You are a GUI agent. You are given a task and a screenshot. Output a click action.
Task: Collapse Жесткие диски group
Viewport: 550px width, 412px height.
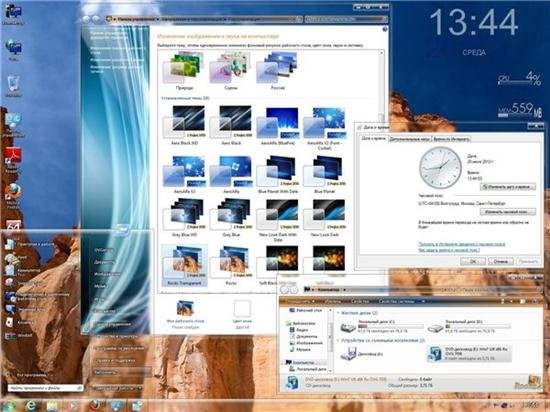(338, 313)
